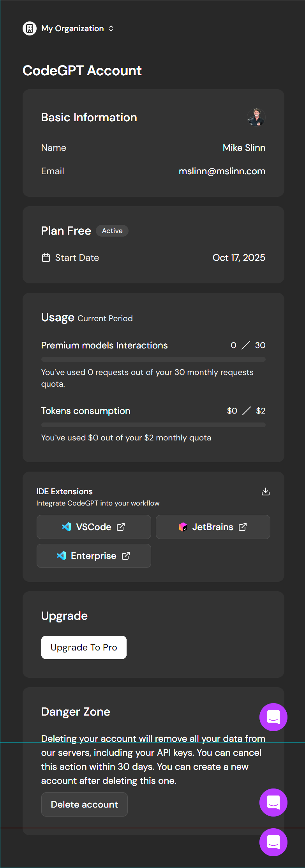Click the Premium models Interactions progress bar
The image size is (305, 868).
click(x=153, y=359)
